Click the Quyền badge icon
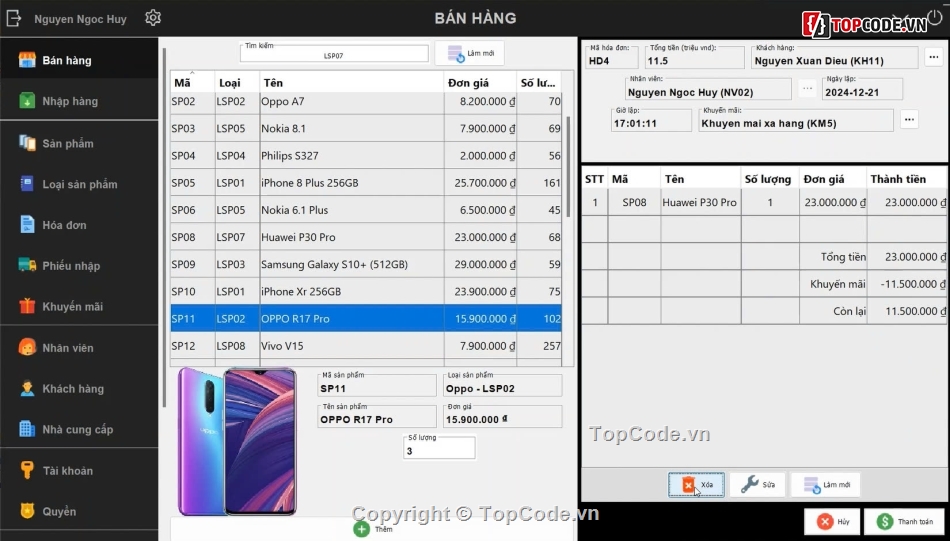 [27, 511]
